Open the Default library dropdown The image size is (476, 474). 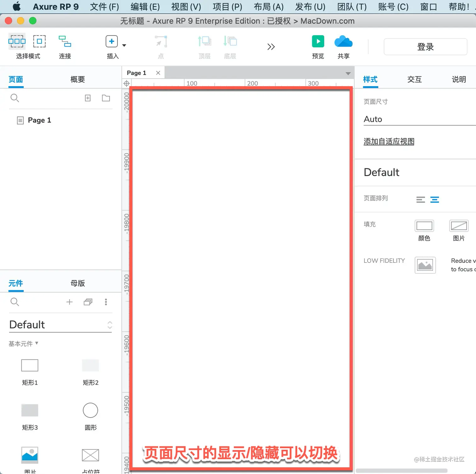coord(60,325)
